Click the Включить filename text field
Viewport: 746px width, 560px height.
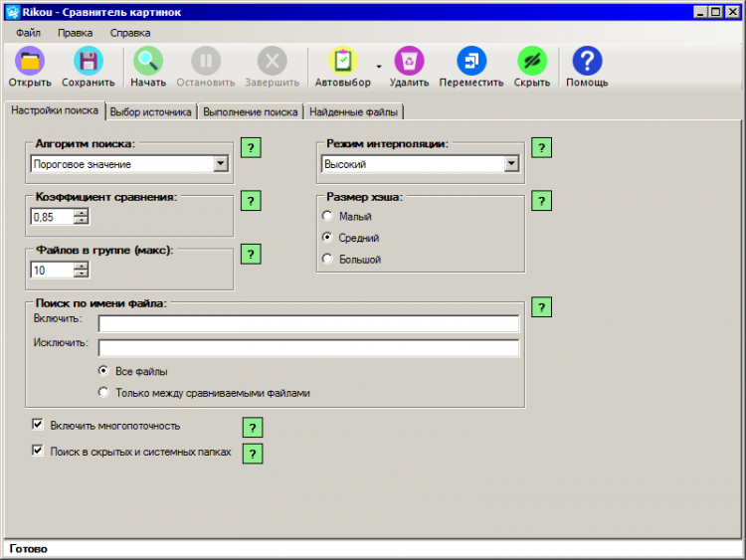[x=308, y=323]
